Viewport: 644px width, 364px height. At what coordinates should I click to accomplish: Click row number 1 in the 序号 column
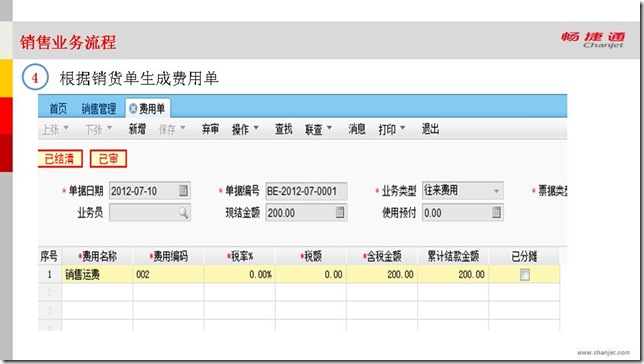(x=50, y=274)
